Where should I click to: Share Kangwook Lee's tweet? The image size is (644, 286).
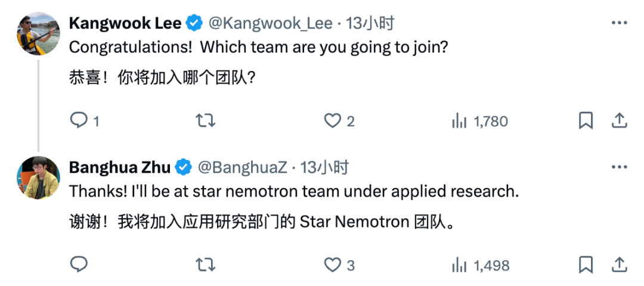click(x=620, y=121)
